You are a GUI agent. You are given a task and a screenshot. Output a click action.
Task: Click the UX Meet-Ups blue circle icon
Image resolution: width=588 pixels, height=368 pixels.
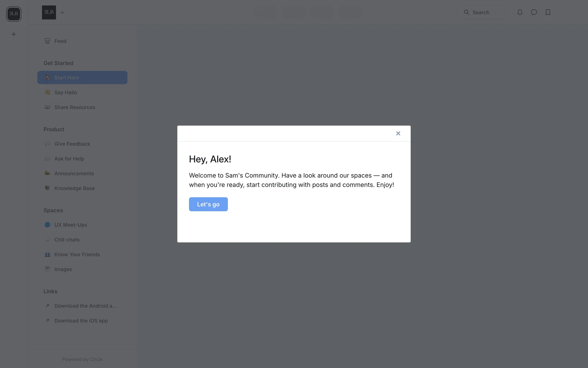pyautogui.click(x=47, y=225)
